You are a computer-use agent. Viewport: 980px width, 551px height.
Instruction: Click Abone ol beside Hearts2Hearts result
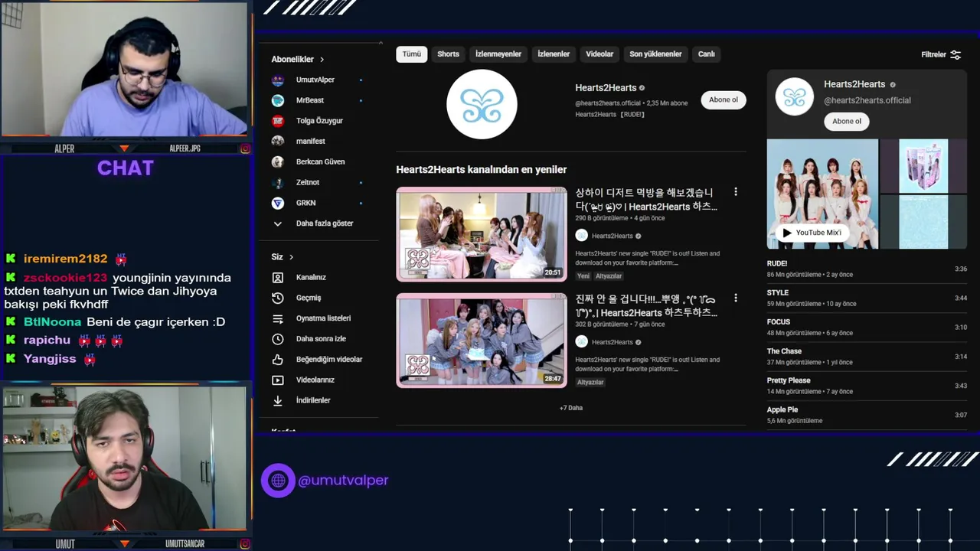coord(724,99)
